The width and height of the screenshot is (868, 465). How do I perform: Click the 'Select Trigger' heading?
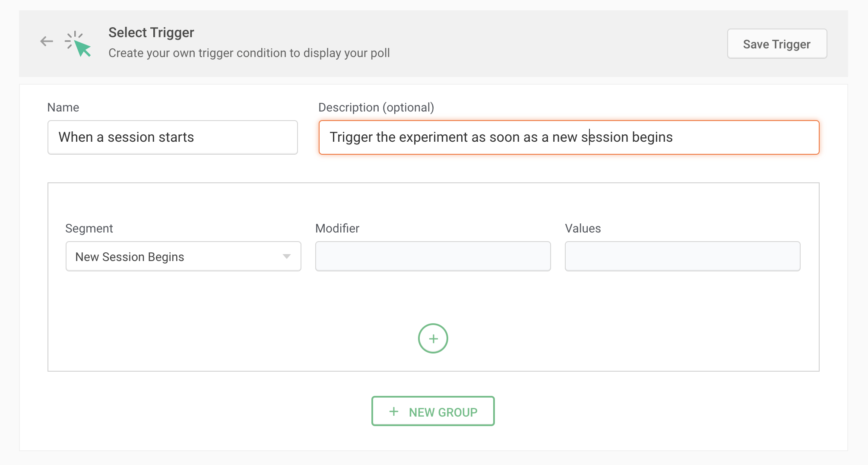click(x=151, y=33)
